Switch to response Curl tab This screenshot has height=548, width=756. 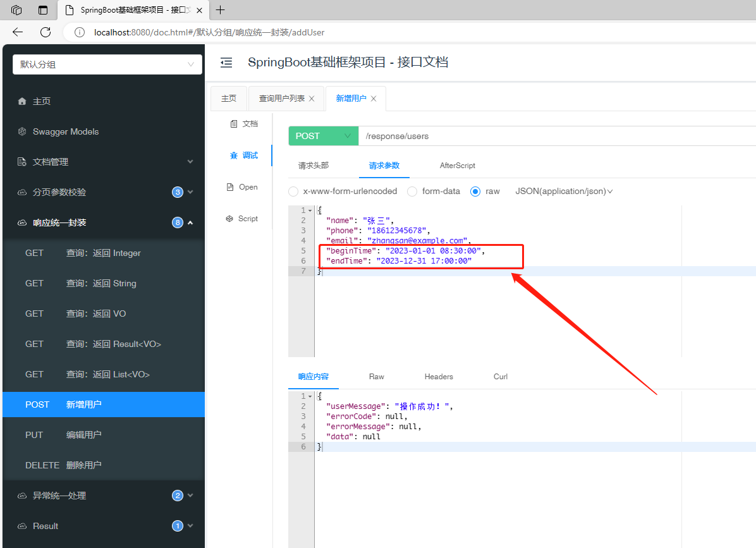[501, 377]
